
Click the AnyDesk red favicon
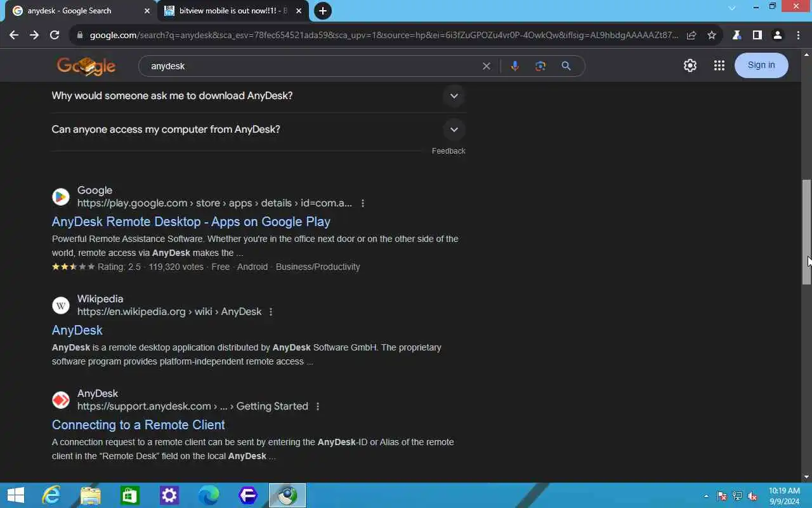[61, 400]
